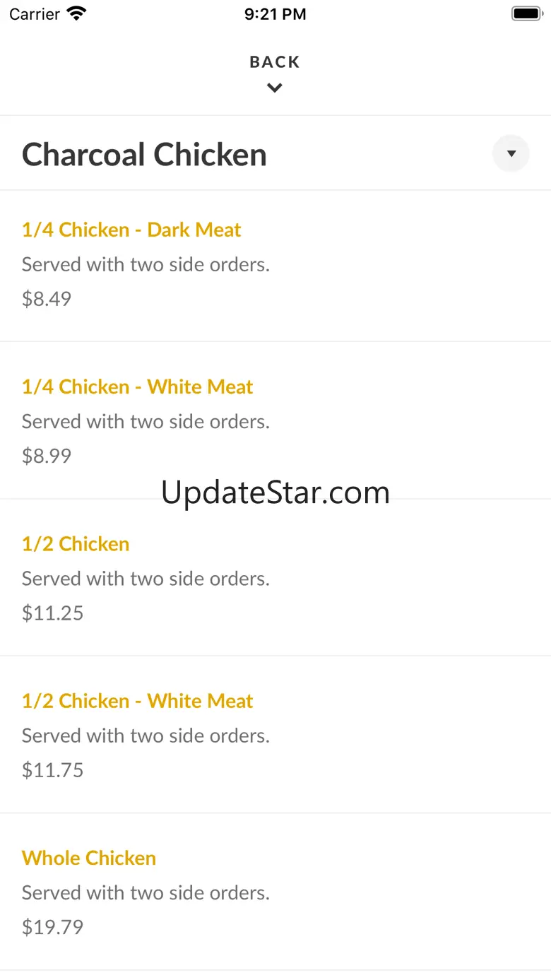Open the Whole Chicken menu item
The width and height of the screenshot is (551, 980).
point(89,858)
